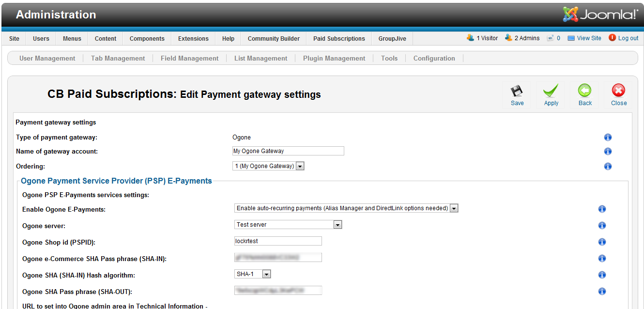Viewport: 644px width, 309px height.
Task: Open the Community Builder menu
Action: point(274,39)
